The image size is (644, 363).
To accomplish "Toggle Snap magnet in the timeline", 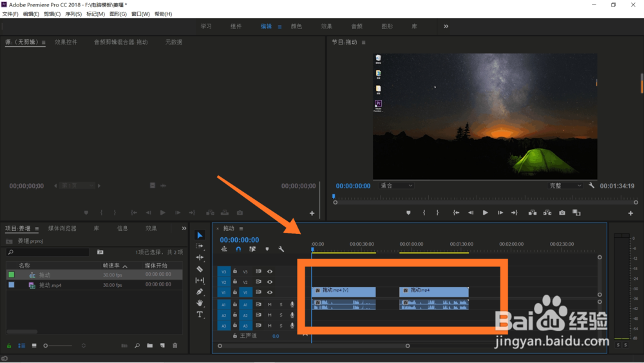I will pos(238,249).
